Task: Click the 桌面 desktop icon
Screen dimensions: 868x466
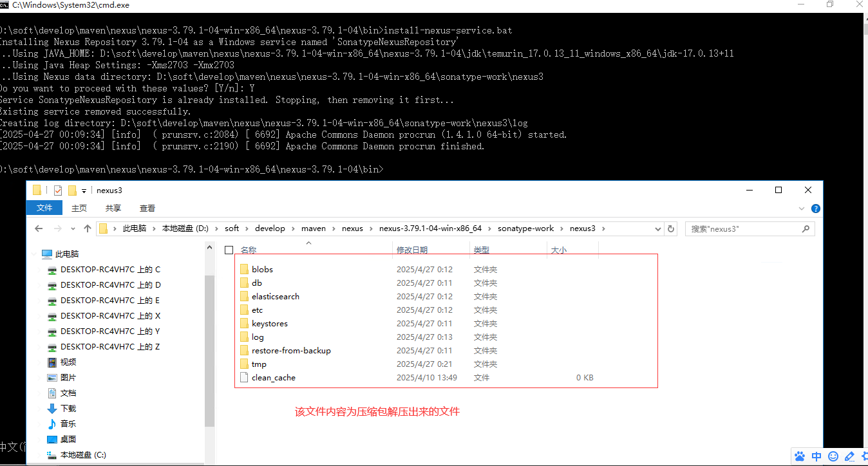Action: point(52,440)
